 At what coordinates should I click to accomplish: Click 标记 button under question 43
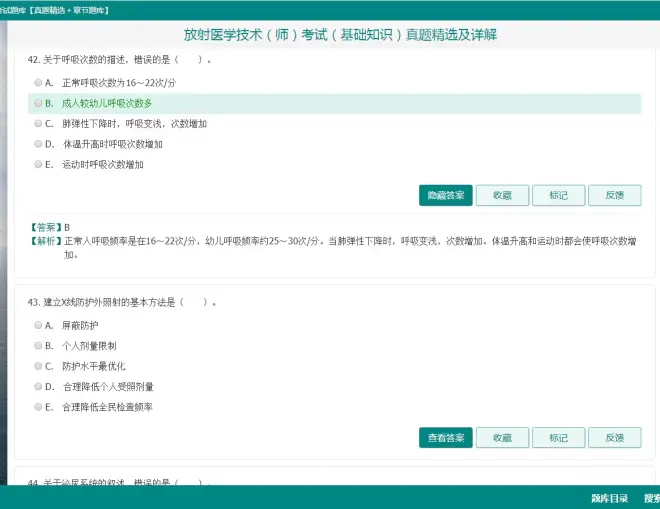[x=558, y=438]
